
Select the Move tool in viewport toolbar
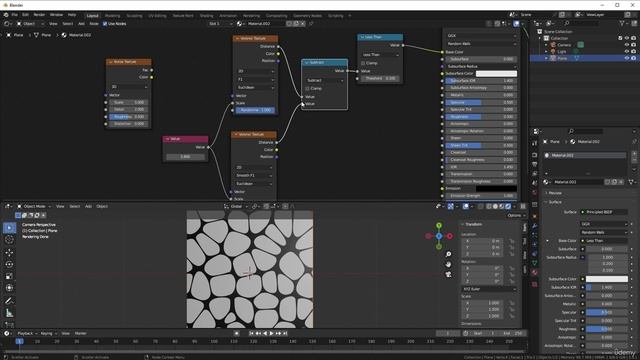click(9, 253)
